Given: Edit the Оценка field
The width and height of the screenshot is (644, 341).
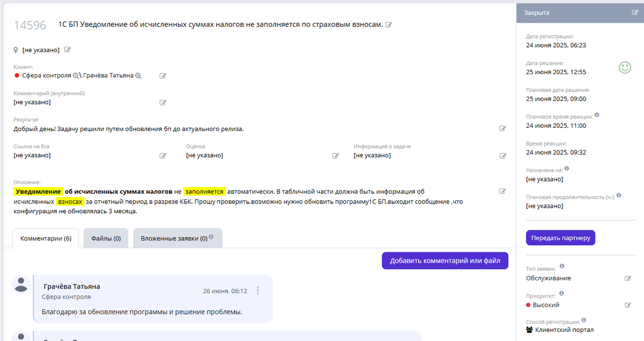Looking at the screenshot, I should (335, 156).
